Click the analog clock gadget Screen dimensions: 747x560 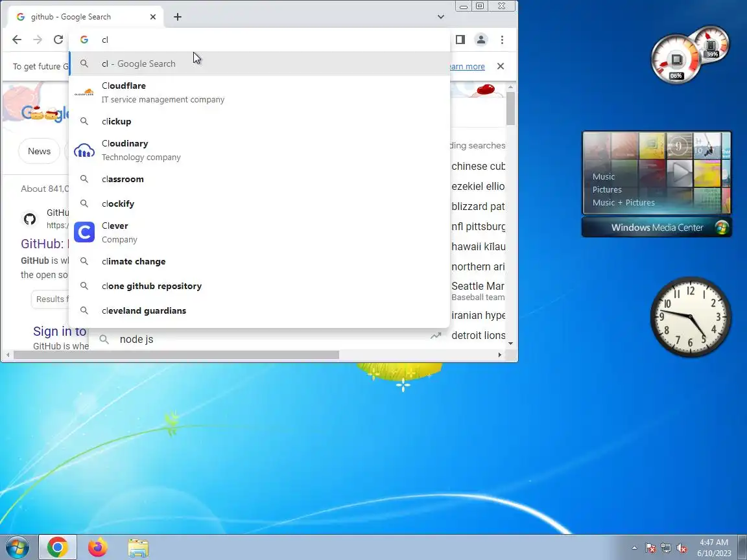point(691,317)
